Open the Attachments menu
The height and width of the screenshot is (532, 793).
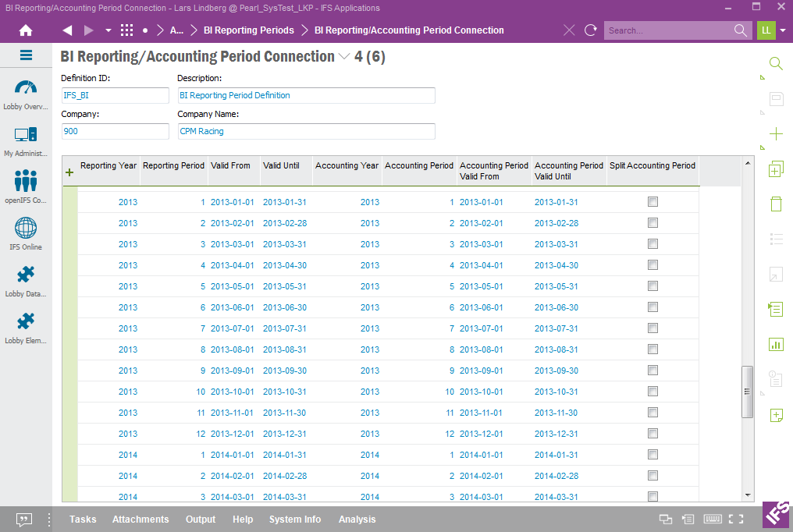pyautogui.click(x=140, y=520)
